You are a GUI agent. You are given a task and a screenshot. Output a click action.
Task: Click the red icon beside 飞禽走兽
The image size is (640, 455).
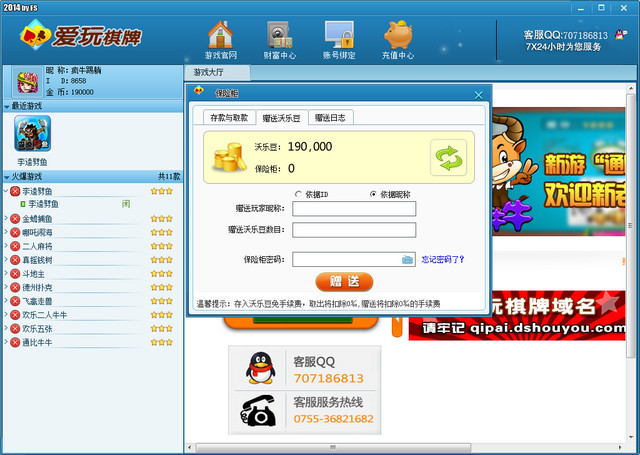click(x=15, y=301)
